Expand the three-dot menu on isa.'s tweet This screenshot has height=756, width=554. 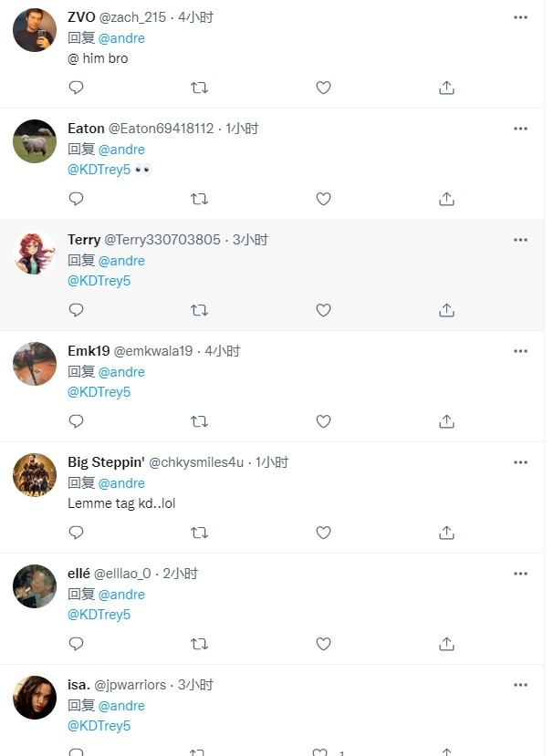520,685
